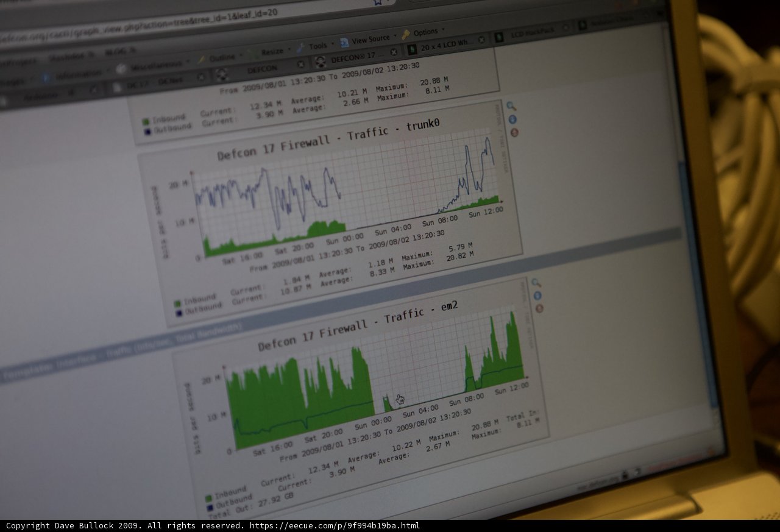
Task: Open the Options toolbar dropdown
Action: (422, 33)
